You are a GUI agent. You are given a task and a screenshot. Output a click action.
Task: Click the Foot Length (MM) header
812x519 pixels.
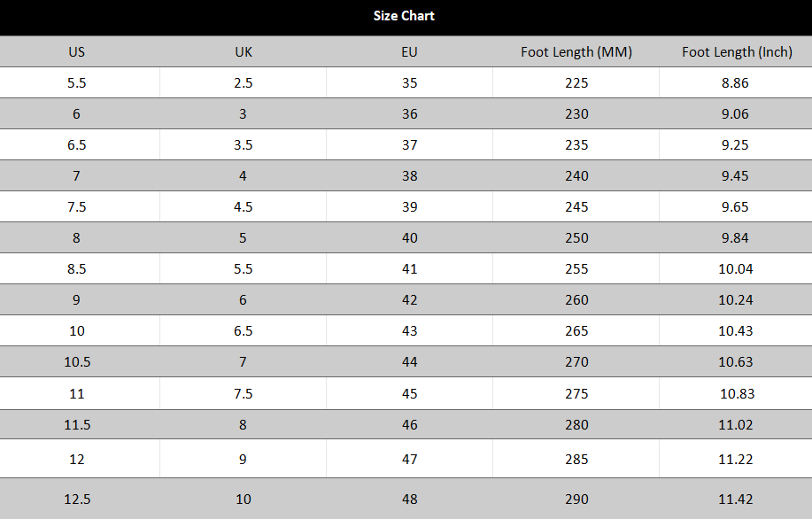(576, 51)
